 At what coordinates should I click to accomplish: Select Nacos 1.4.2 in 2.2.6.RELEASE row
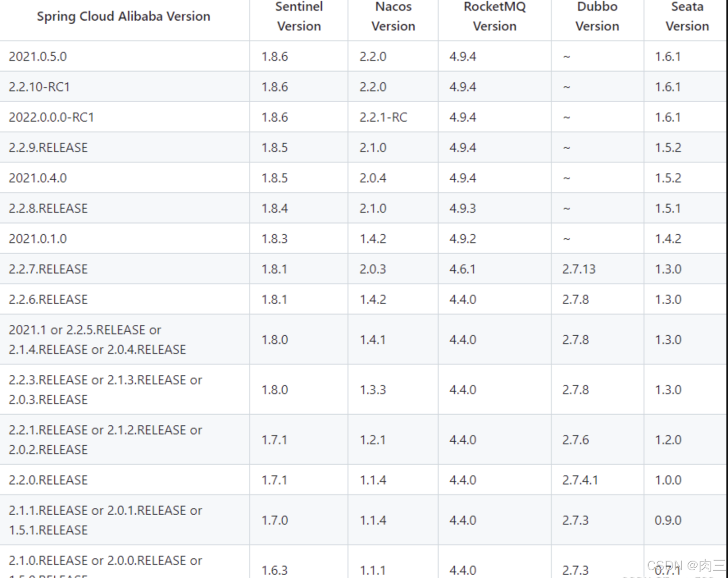tap(373, 299)
